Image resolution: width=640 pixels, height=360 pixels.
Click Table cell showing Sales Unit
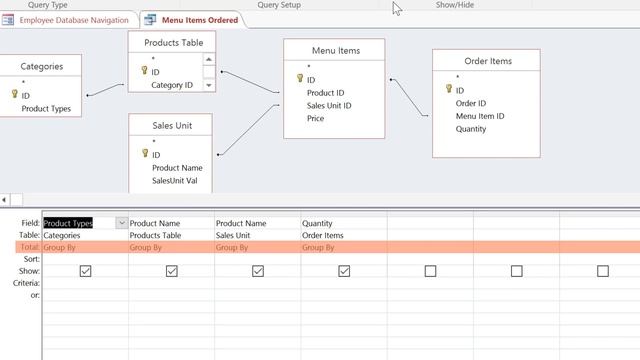pos(258,235)
